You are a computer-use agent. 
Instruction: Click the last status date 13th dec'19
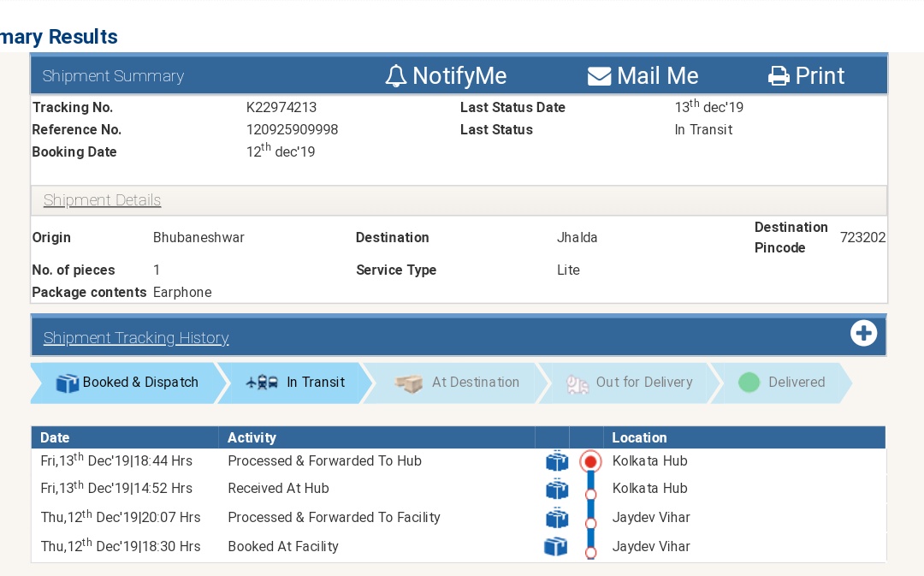(709, 106)
